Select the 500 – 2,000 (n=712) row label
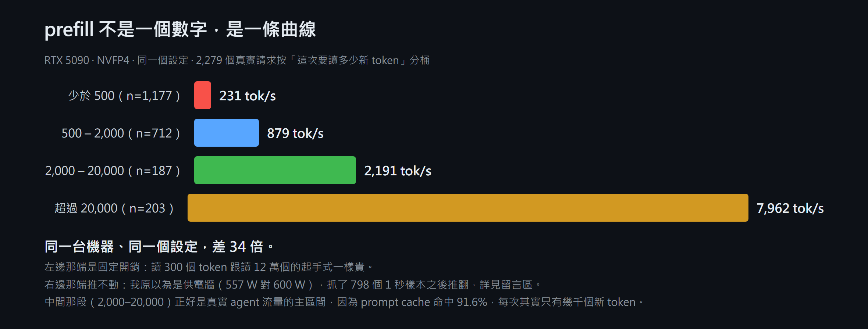Image resolution: width=868 pixels, height=329 pixels. [121, 133]
